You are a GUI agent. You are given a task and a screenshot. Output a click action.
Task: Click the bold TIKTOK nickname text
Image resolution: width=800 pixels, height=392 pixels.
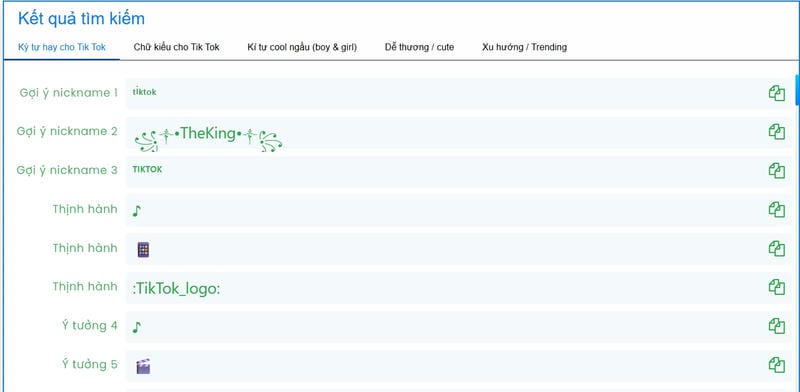pyautogui.click(x=147, y=169)
